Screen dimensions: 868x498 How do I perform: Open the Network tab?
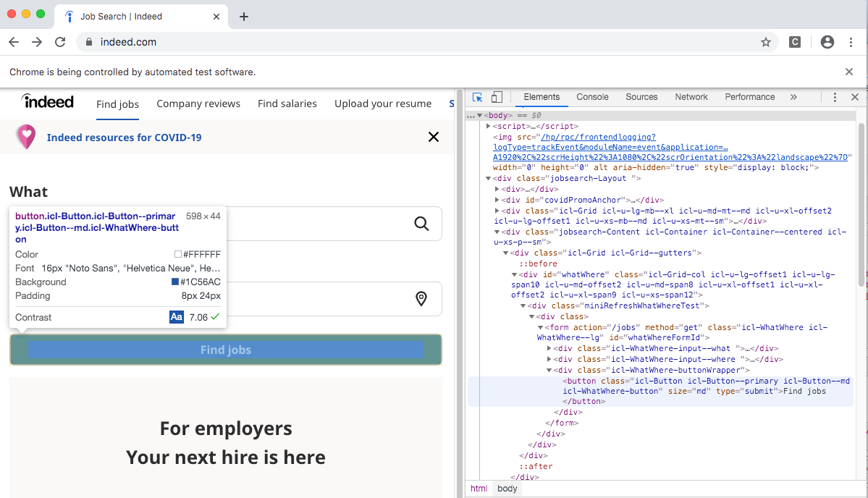pos(691,97)
